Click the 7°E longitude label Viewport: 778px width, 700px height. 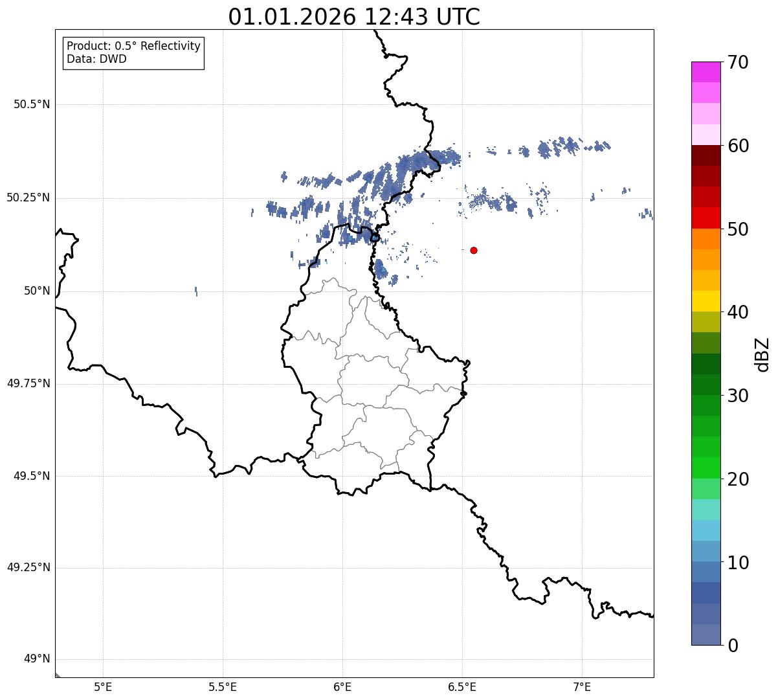click(x=582, y=687)
